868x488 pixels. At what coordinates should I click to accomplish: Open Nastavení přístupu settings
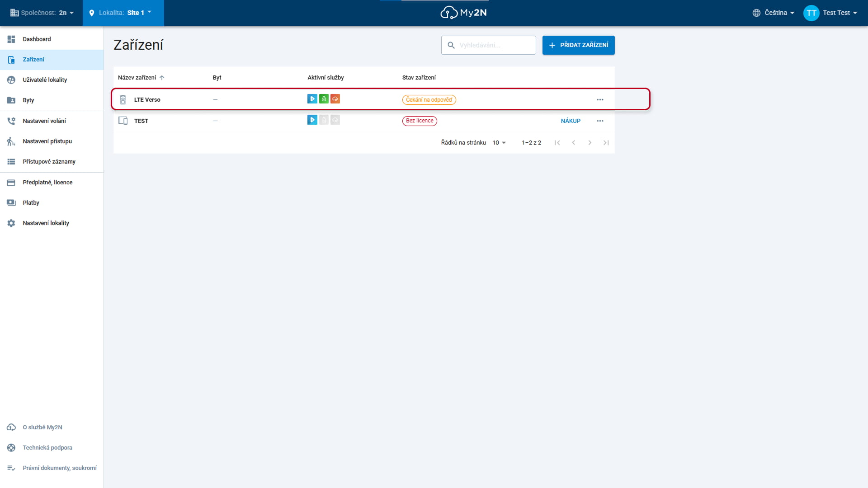pos(52,141)
